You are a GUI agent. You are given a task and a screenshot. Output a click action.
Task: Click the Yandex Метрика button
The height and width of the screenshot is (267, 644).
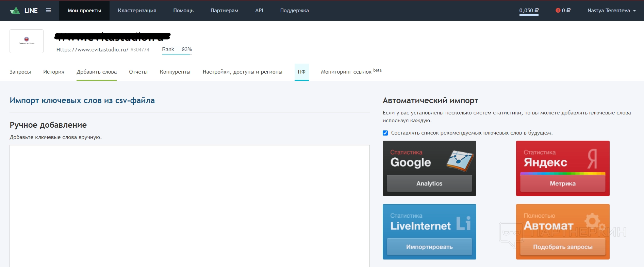[x=563, y=184]
